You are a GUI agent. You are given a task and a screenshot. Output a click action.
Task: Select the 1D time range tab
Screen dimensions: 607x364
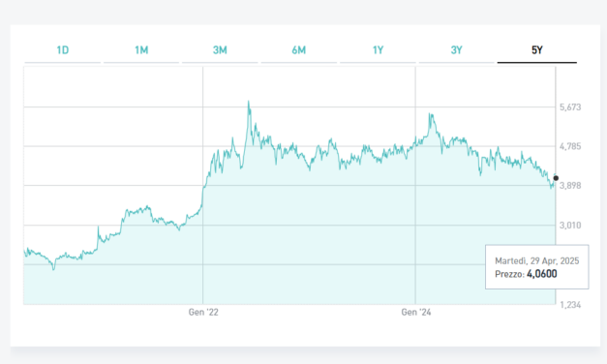(x=63, y=50)
